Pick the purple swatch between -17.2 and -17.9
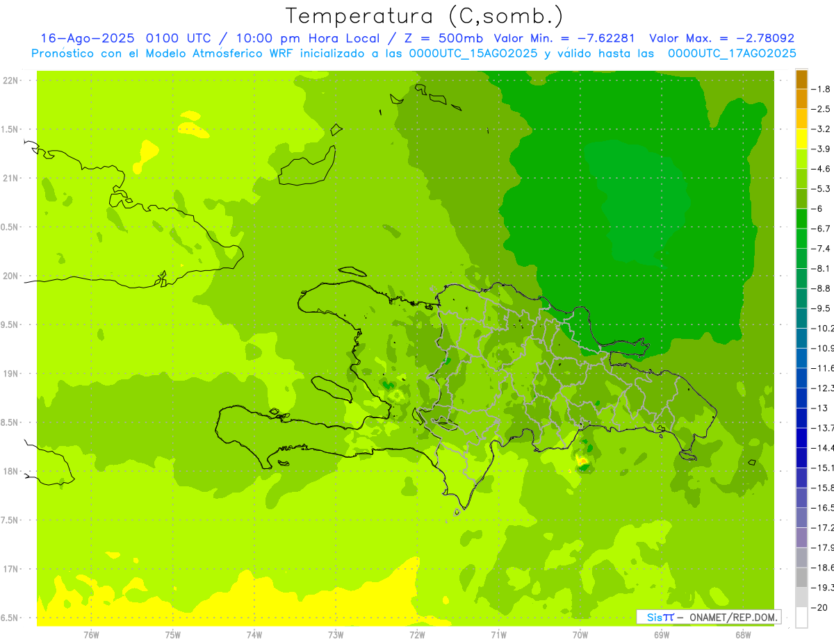The height and width of the screenshot is (644, 834). coord(801,538)
